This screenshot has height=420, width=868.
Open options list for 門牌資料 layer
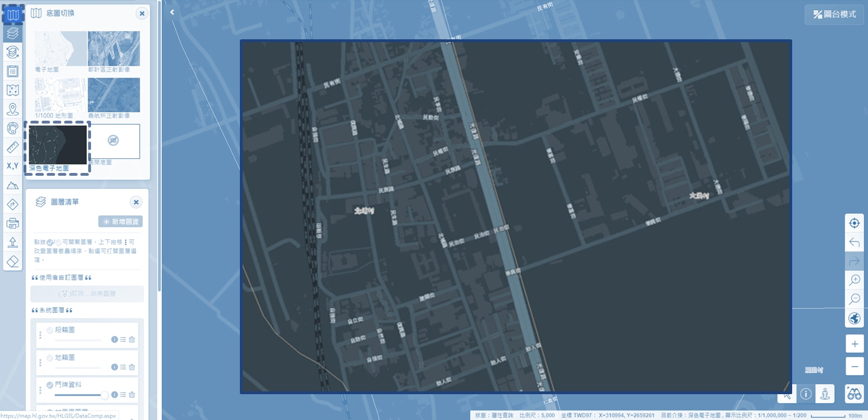click(123, 395)
